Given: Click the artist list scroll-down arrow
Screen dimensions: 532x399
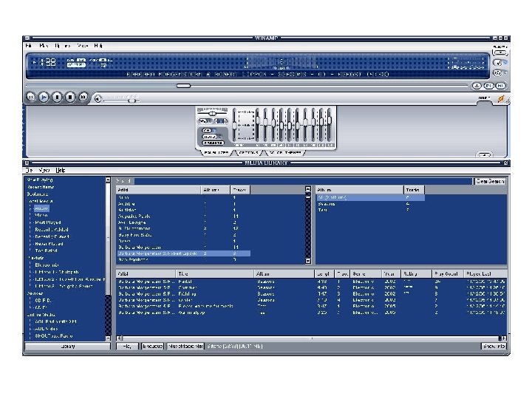Looking at the screenshot, I should coord(308,261).
